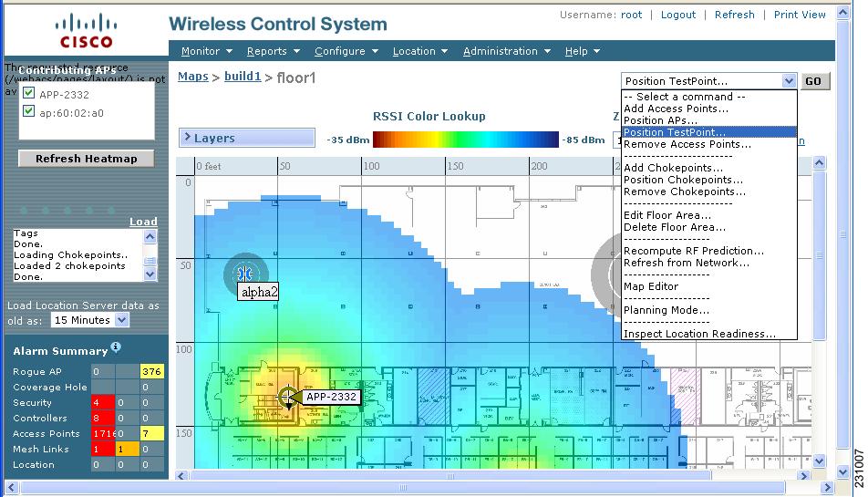Viewport: 868px width, 497px height.
Task: Open the Reports menu
Action: click(273, 51)
